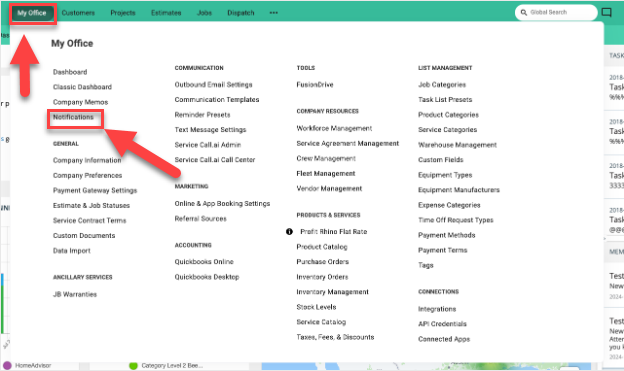Open Text Message Settings
Image resolution: width=624 pixels, height=371 pixels.
click(210, 130)
